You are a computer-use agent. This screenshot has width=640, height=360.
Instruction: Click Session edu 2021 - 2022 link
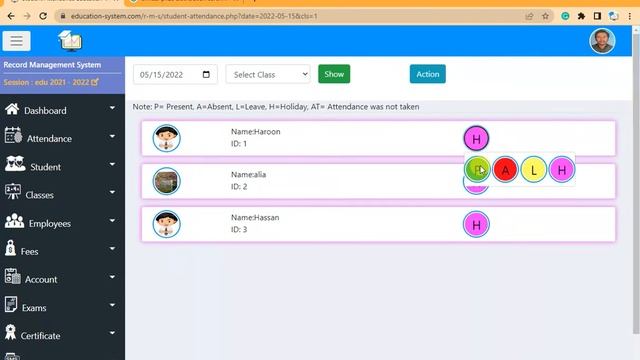point(51,82)
